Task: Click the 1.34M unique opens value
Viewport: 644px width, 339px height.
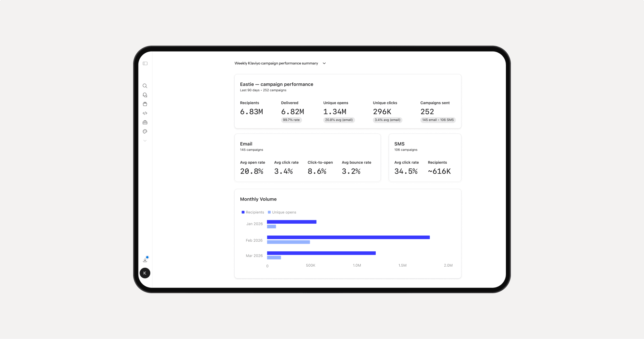Action: (x=335, y=112)
